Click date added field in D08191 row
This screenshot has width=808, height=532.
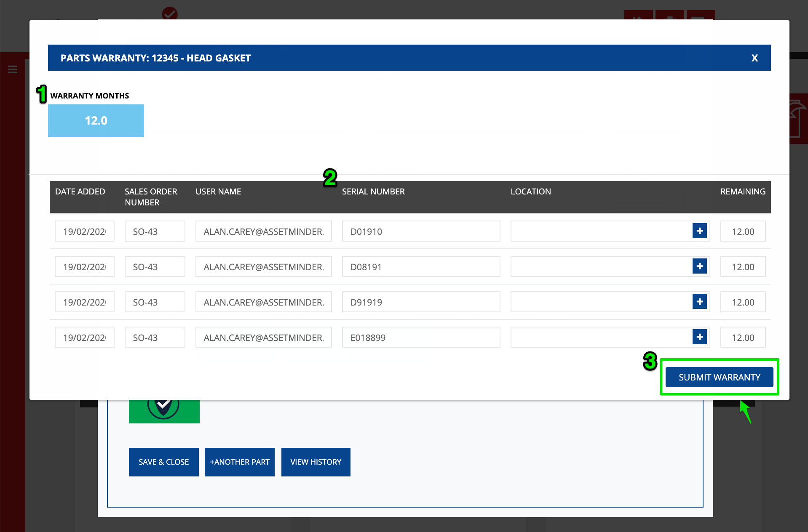pos(85,266)
